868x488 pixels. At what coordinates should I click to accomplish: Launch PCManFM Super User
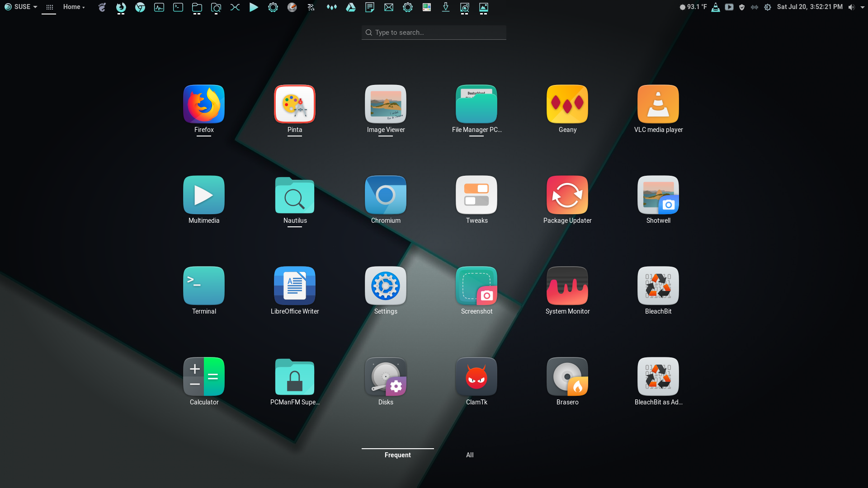tap(295, 377)
